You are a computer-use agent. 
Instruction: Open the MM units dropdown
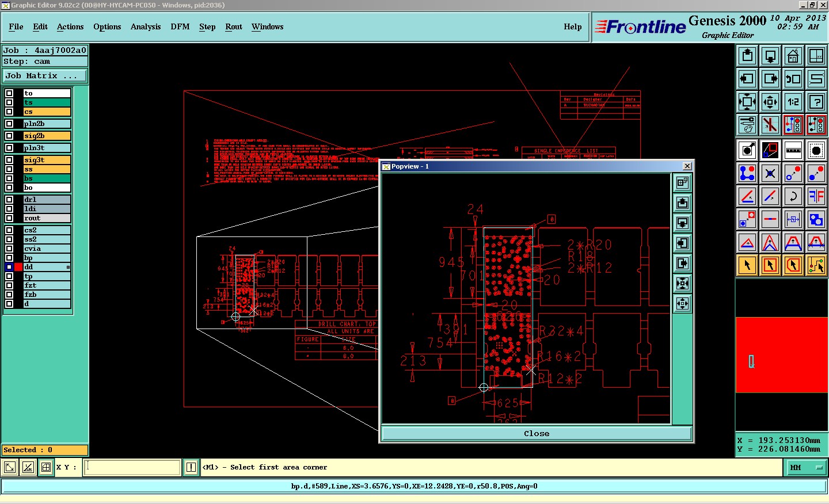(806, 468)
